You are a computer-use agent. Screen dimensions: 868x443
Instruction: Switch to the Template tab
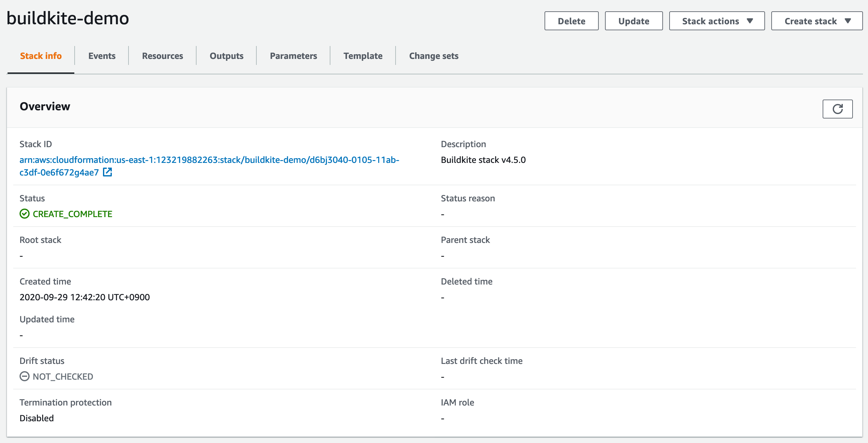(x=363, y=56)
